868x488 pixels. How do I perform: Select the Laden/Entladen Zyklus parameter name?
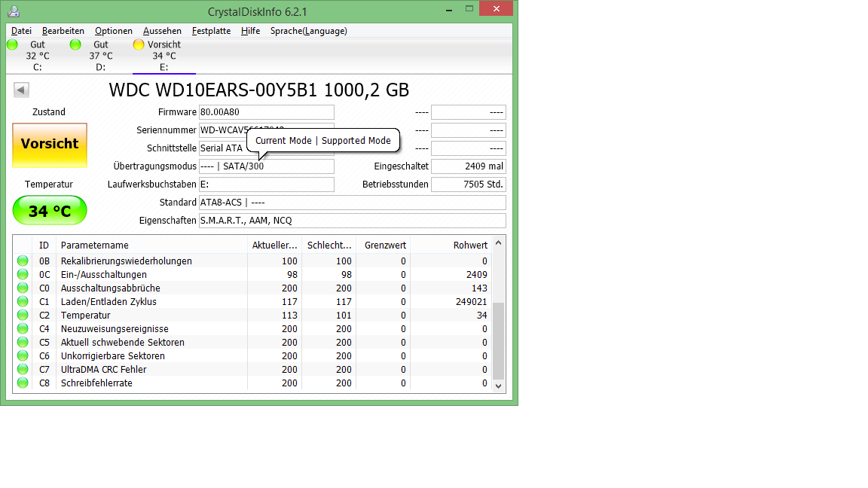point(108,301)
